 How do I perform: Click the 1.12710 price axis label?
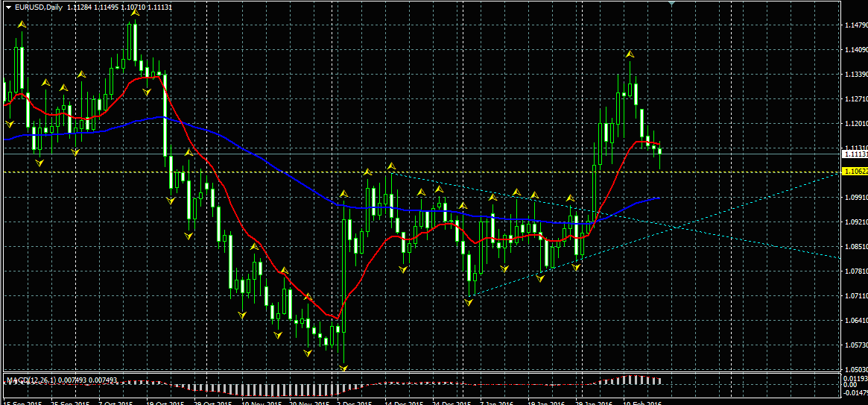point(855,99)
